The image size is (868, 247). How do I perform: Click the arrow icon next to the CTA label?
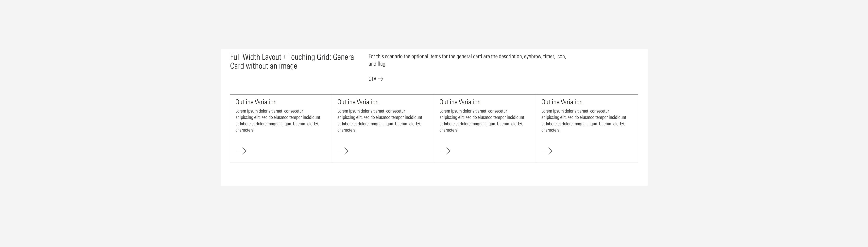coord(381,79)
